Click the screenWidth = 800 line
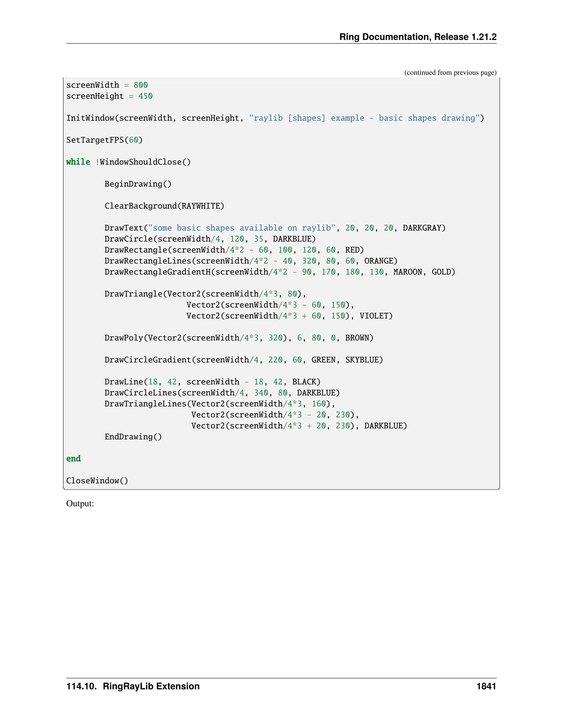563x728 pixels. coord(107,85)
